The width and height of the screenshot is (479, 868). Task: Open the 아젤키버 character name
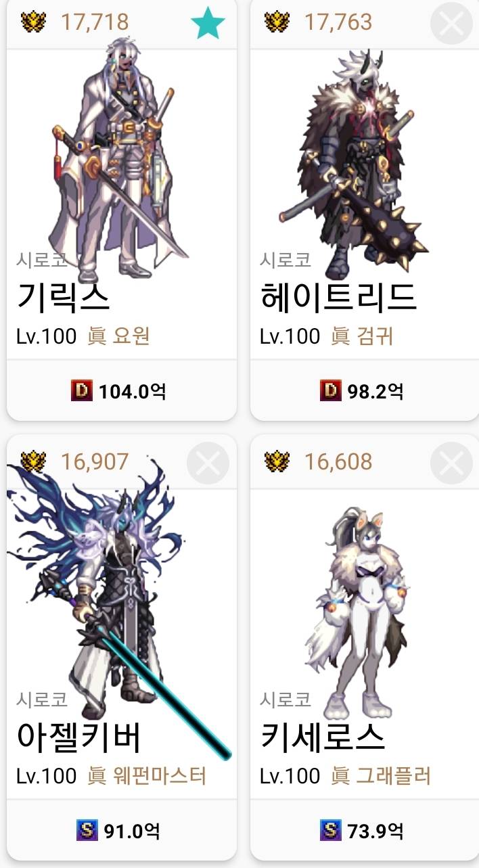pyautogui.click(x=78, y=737)
